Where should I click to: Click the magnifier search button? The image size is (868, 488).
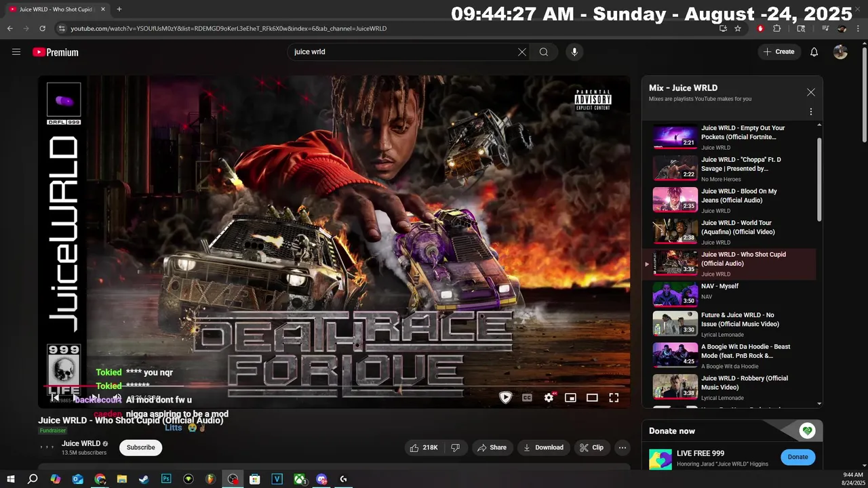pyautogui.click(x=544, y=52)
